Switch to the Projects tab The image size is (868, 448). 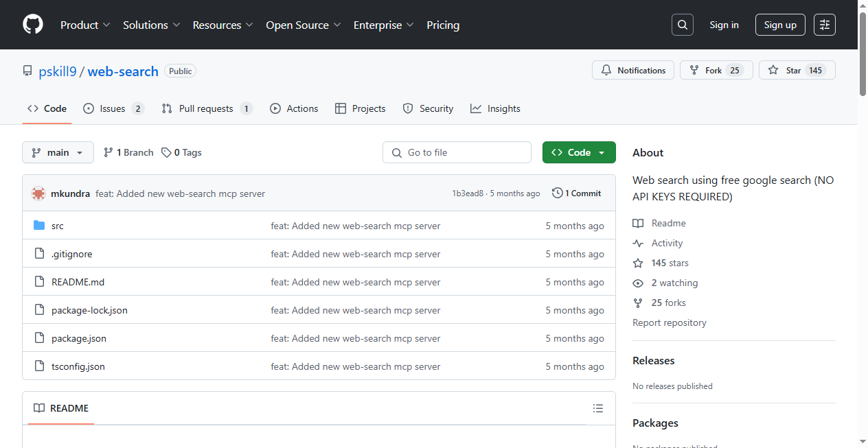tap(361, 108)
